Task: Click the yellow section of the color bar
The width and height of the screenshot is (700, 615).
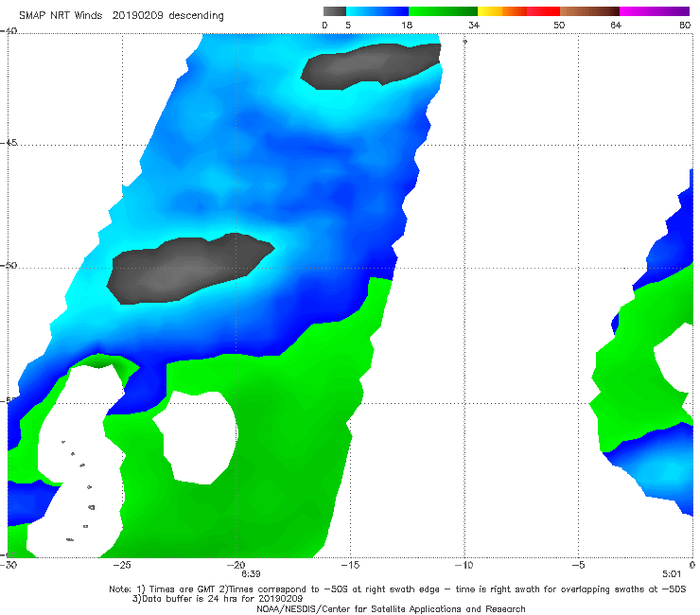Action: click(x=490, y=11)
